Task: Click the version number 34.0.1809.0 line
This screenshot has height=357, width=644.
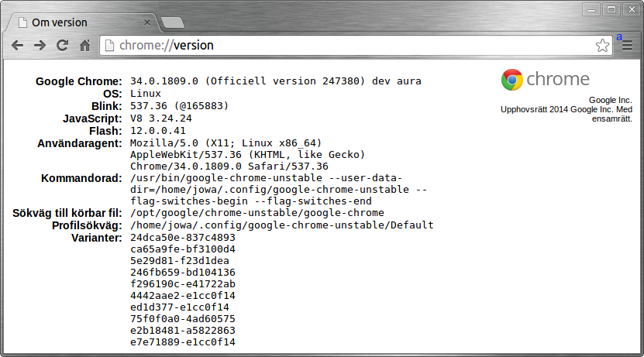Action: click(x=276, y=81)
